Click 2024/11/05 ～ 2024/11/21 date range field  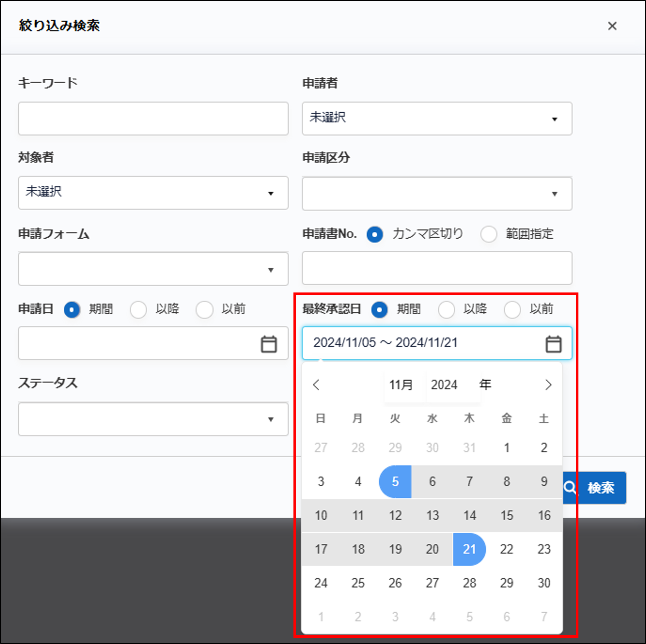[x=437, y=343]
